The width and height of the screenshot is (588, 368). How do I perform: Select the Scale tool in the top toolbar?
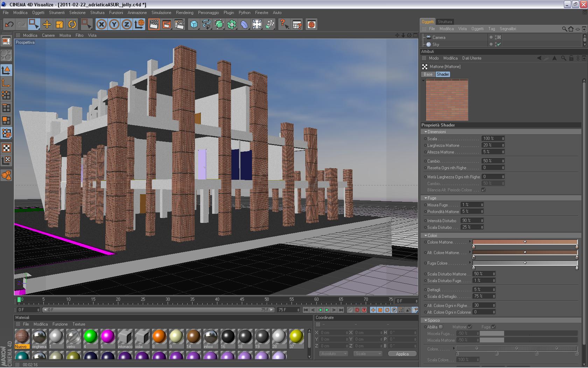click(x=59, y=25)
